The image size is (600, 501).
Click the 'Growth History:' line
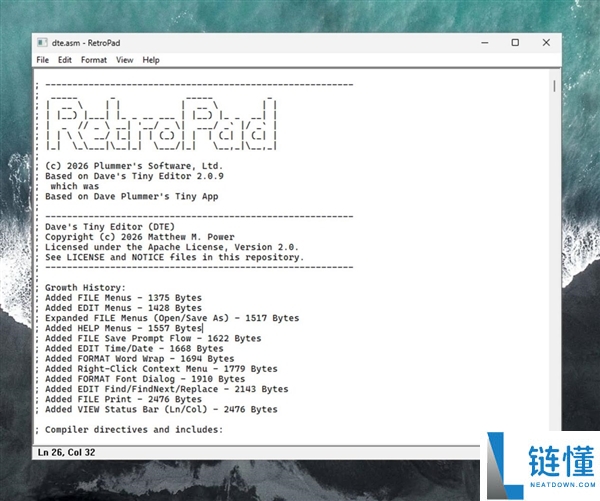[85, 288]
